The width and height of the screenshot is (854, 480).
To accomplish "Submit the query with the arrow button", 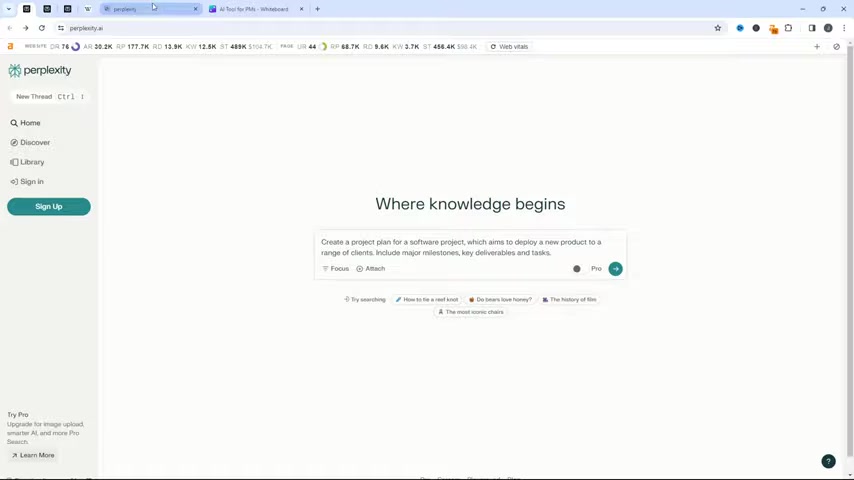I will pyautogui.click(x=615, y=269).
